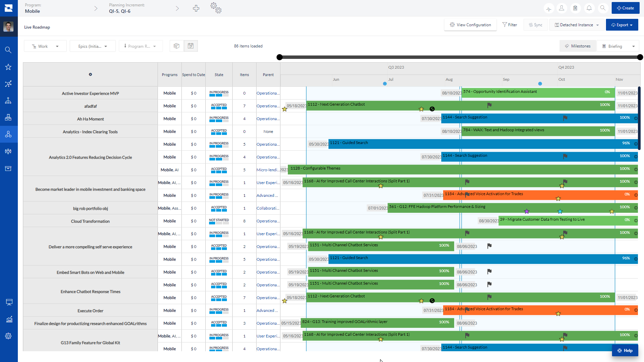Open the Filter menu

(x=510, y=25)
